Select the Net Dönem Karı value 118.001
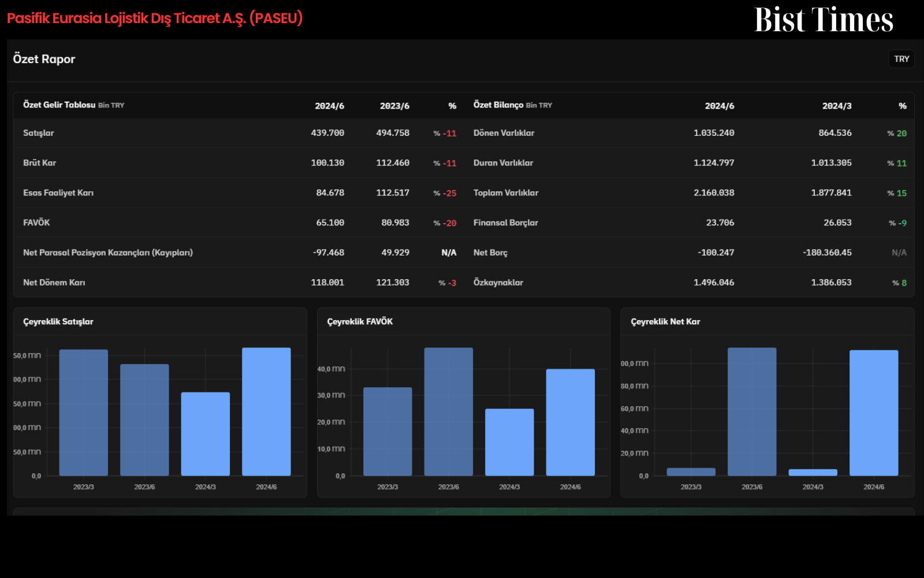This screenshot has height=578, width=924. (327, 283)
